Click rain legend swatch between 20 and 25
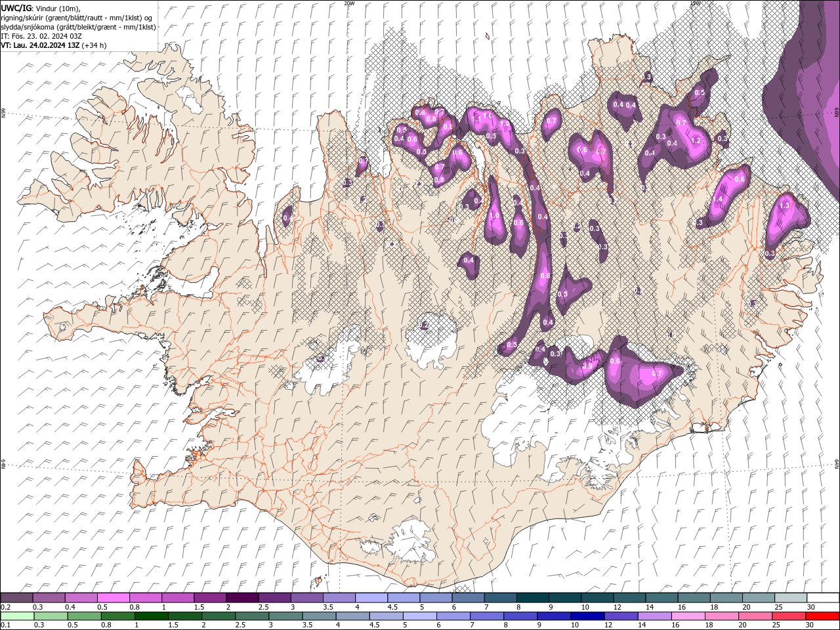 click(757, 616)
